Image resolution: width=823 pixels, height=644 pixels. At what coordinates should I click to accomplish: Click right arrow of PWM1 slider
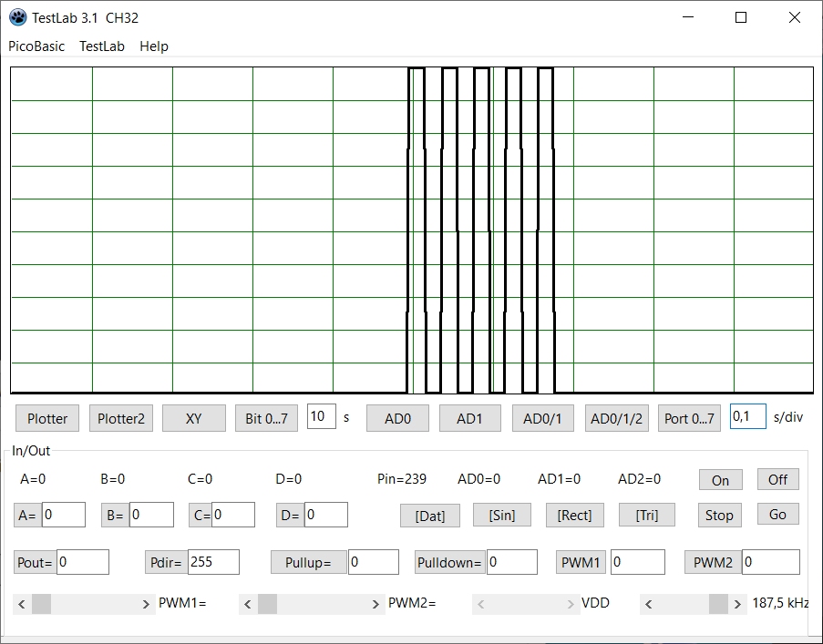(x=146, y=604)
